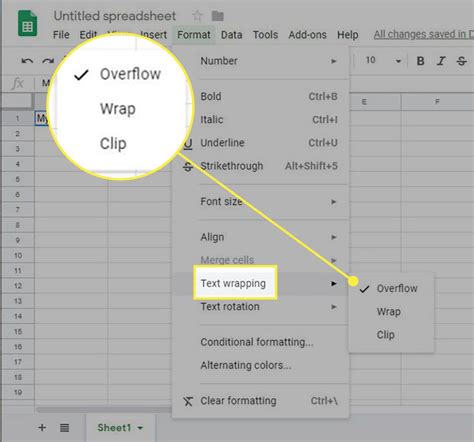This screenshot has height=442, width=474.
Task: Open Alternating colors
Action: coord(261,365)
